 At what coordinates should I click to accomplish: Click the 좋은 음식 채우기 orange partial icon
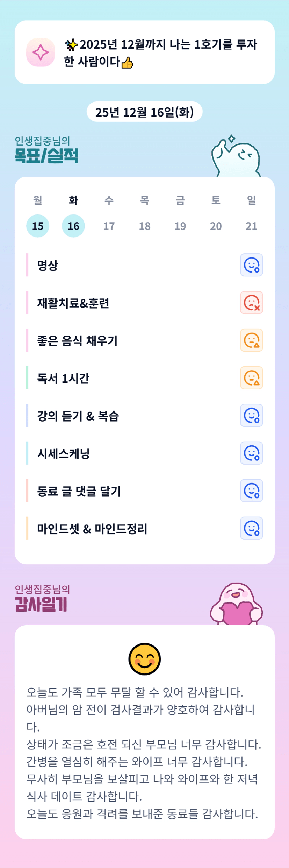251,340
